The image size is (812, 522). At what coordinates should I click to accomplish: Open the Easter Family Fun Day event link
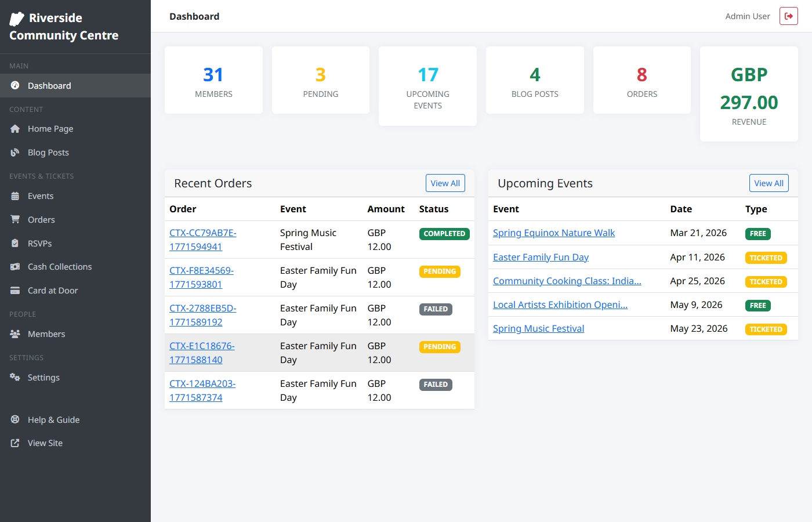point(541,258)
